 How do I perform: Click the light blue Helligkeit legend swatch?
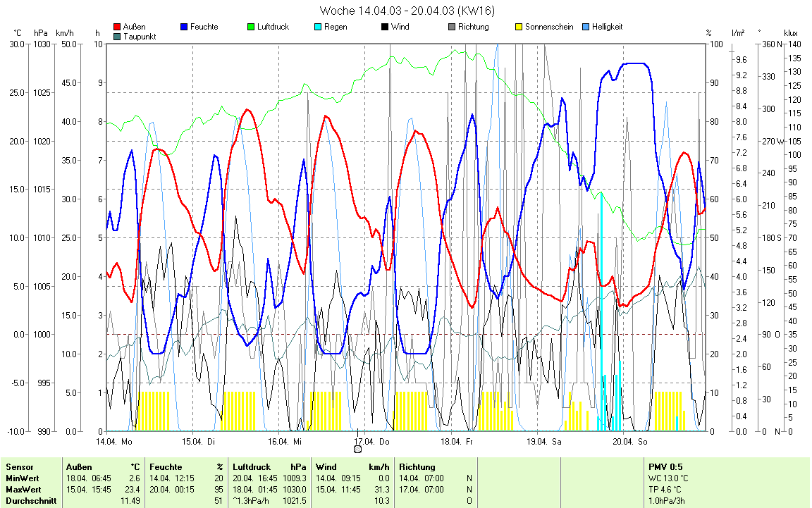(586, 27)
